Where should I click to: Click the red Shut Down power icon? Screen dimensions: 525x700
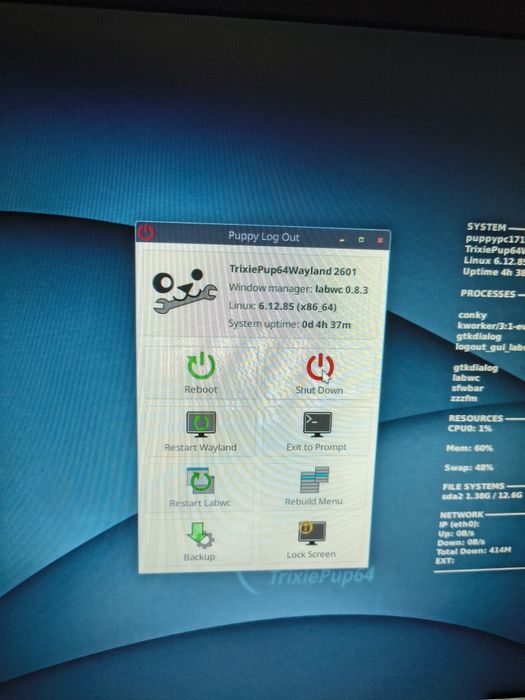click(x=320, y=367)
